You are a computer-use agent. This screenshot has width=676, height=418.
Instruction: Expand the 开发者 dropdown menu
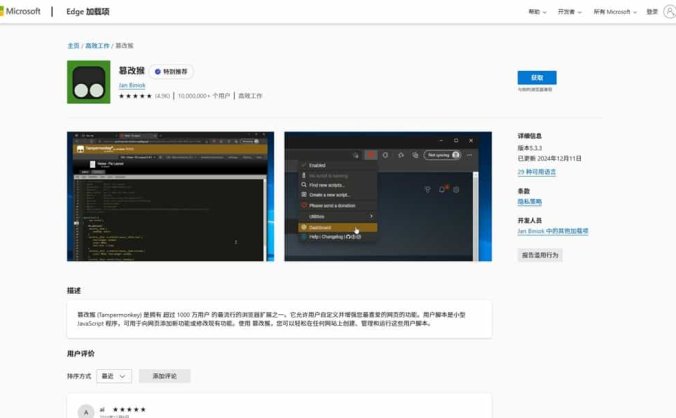point(571,12)
